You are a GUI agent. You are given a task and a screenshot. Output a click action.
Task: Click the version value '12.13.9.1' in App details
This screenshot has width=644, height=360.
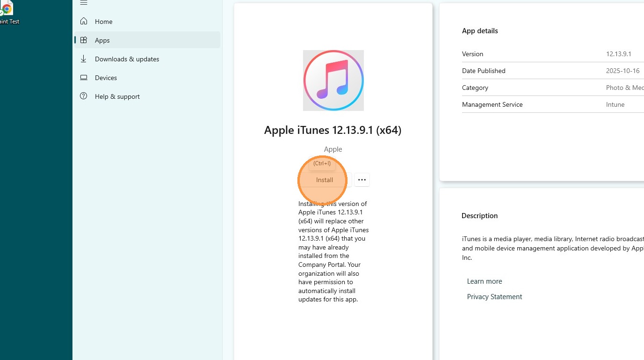[x=619, y=54]
